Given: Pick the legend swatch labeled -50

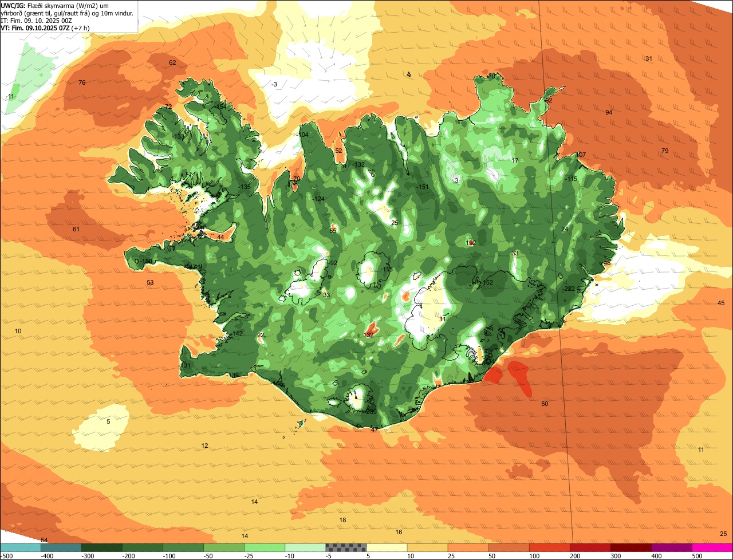Looking at the screenshot, I should pos(224,547).
